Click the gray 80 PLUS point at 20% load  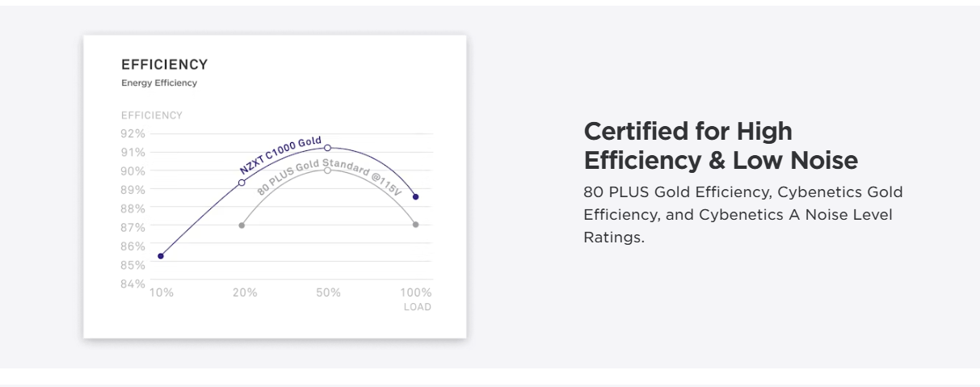pyautogui.click(x=242, y=225)
